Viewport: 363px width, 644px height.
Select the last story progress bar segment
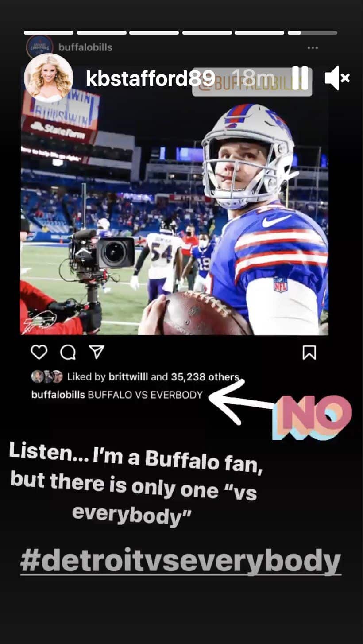(313, 32)
